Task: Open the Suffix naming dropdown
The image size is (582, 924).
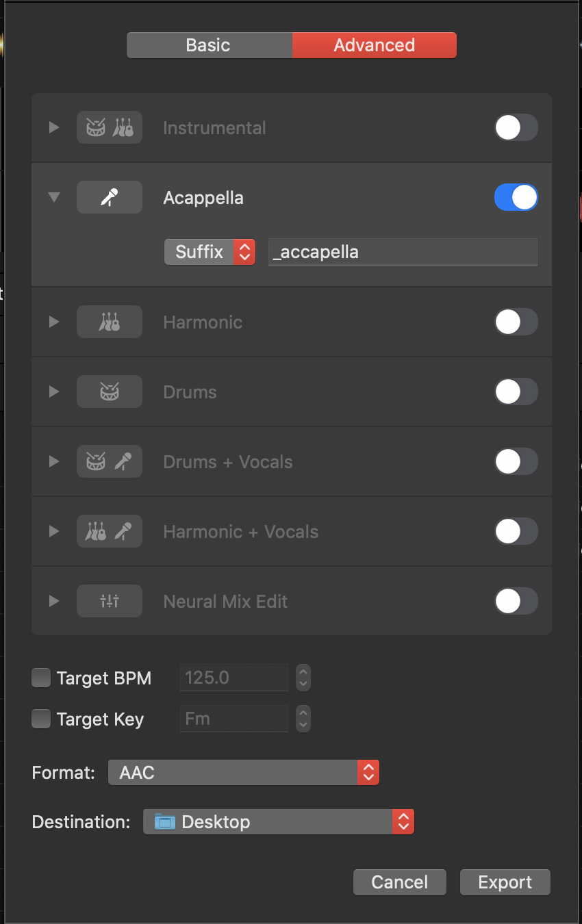Action: pyautogui.click(x=210, y=252)
